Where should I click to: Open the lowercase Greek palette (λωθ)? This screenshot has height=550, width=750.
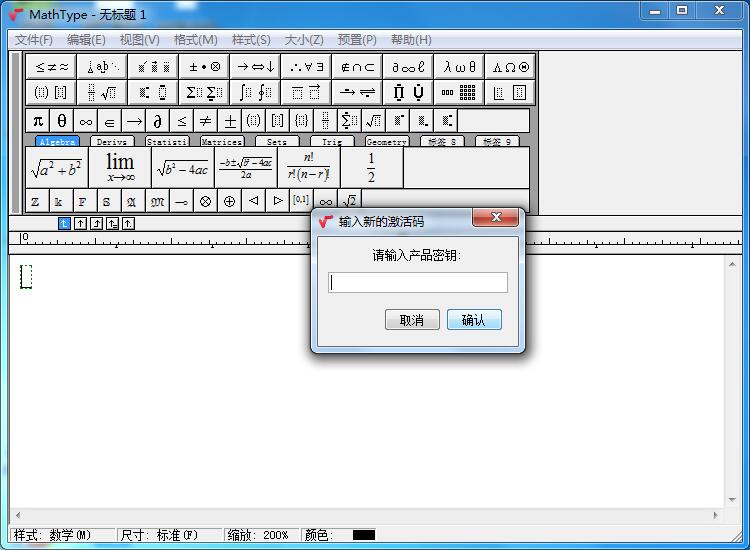pyautogui.click(x=459, y=67)
